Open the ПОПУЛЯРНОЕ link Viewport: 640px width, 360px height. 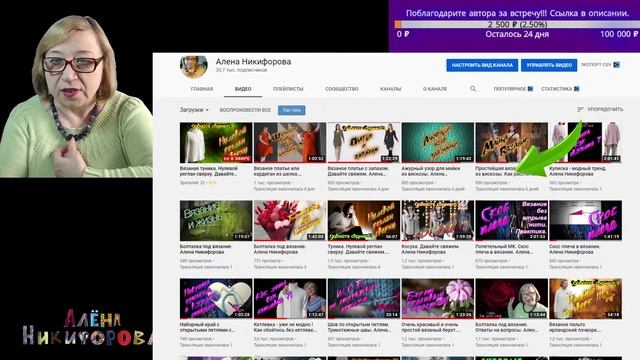(510, 89)
